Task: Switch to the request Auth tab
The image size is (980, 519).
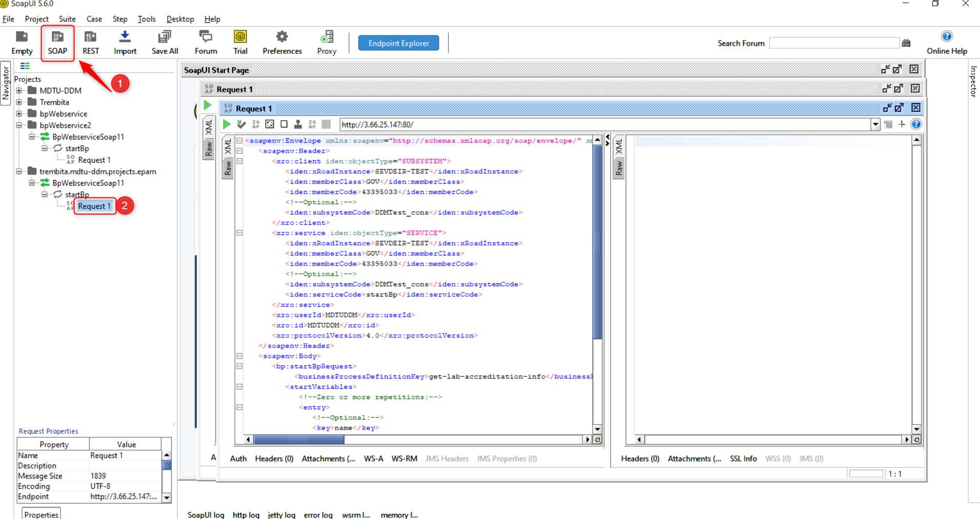Action: 238,458
